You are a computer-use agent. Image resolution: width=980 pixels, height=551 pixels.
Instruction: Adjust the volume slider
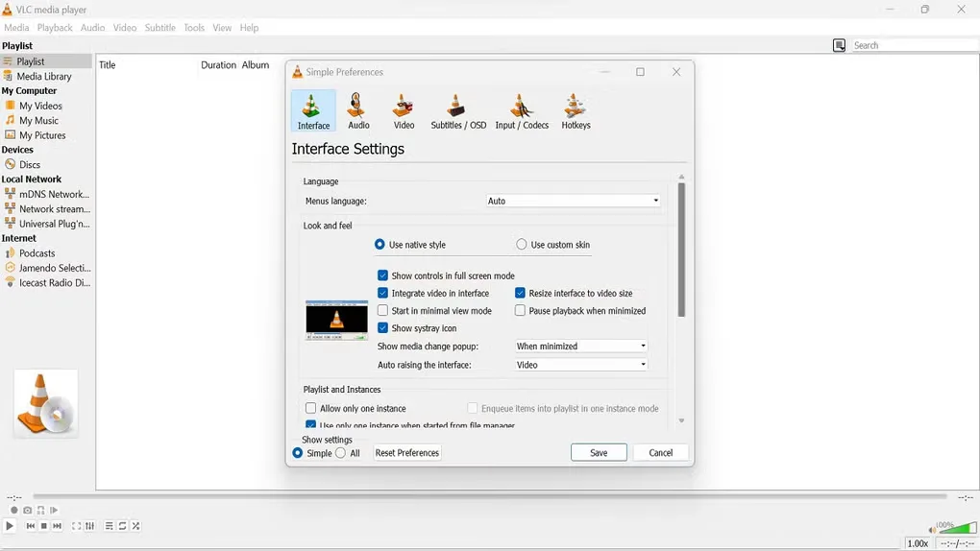(958, 529)
